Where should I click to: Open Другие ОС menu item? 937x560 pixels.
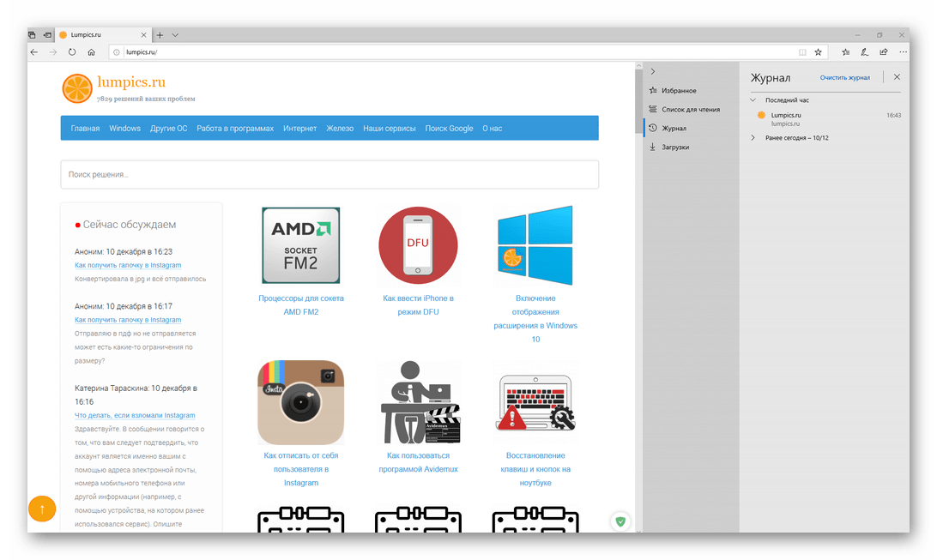click(168, 129)
